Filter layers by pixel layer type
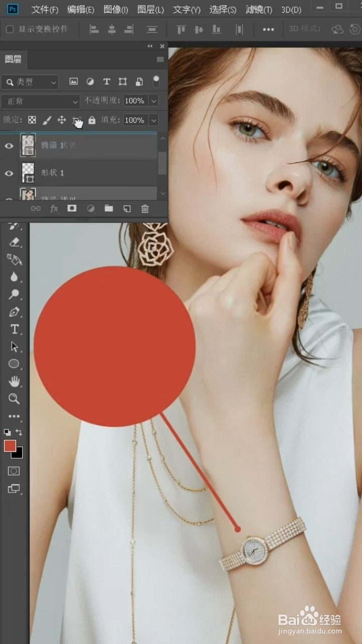Viewport: 362px width, 644px height. (73, 82)
